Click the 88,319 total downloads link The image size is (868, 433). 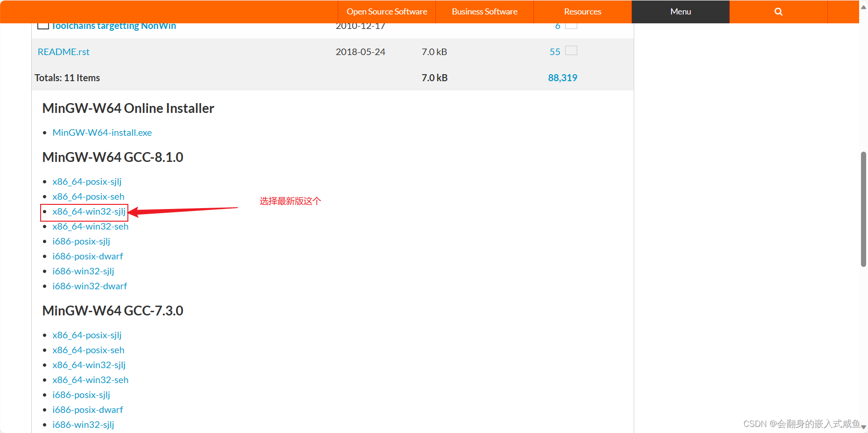click(562, 78)
